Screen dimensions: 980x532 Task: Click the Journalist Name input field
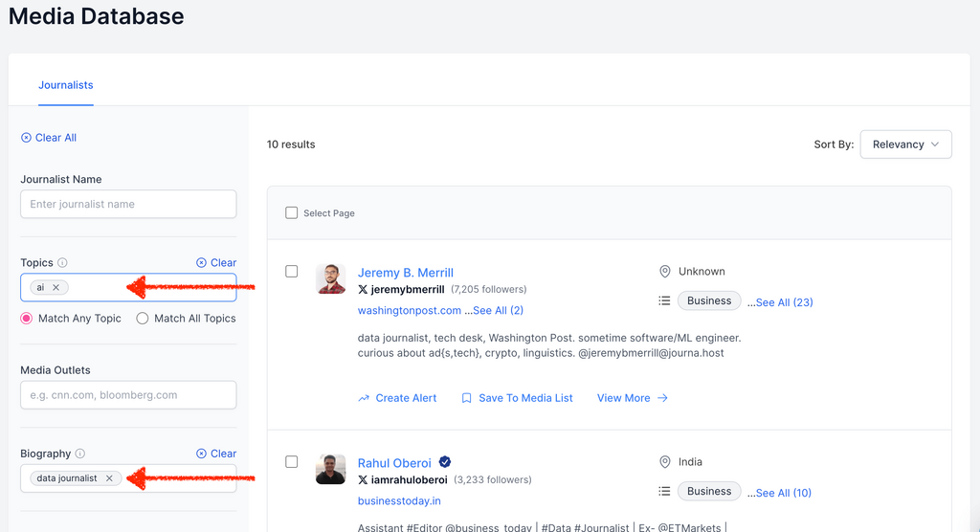(x=128, y=204)
